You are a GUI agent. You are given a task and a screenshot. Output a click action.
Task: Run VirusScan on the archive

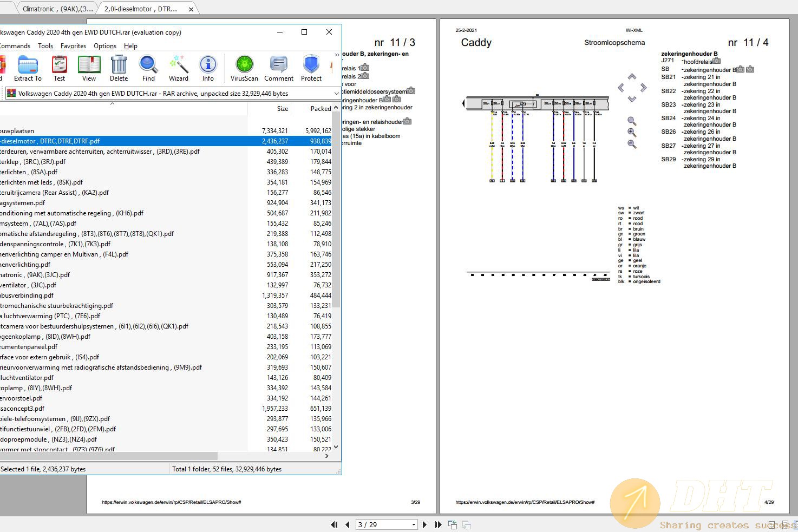click(x=244, y=69)
